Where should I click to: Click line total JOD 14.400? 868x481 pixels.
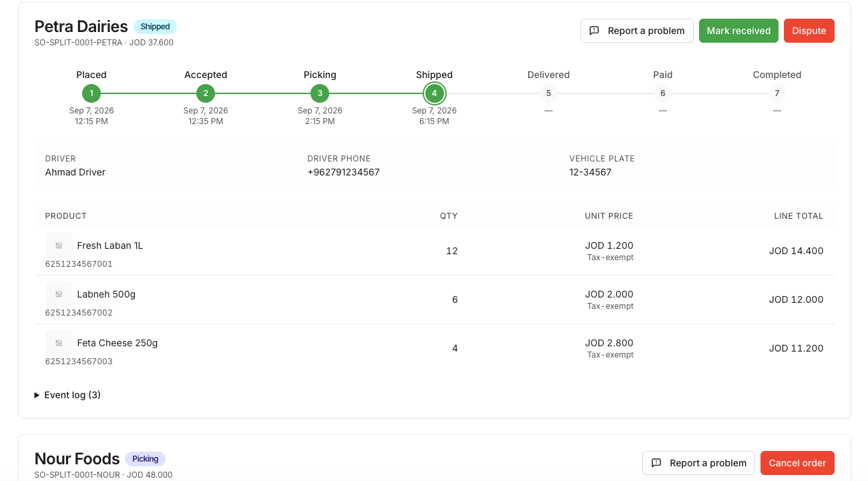pyautogui.click(x=796, y=251)
